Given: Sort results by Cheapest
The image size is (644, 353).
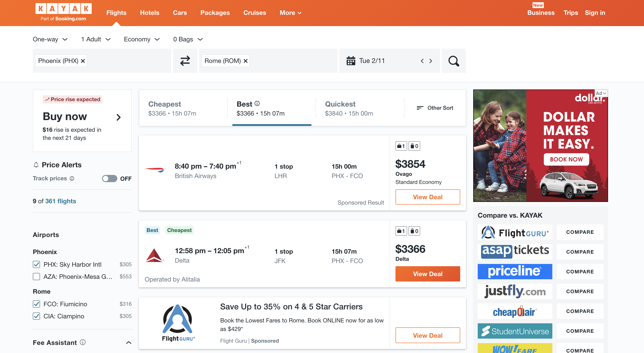Looking at the screenshot, I should click(x=183, y=108).
